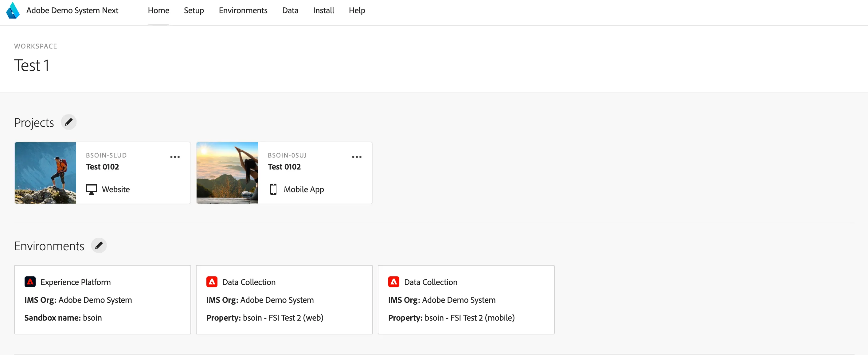Open the Environments nav item

coord(243,10)
